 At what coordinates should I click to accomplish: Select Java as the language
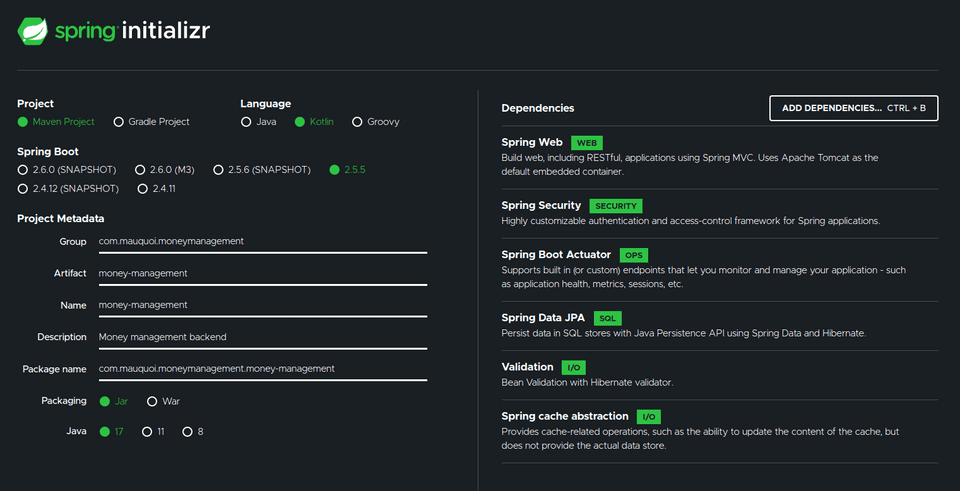coord(246,122)
